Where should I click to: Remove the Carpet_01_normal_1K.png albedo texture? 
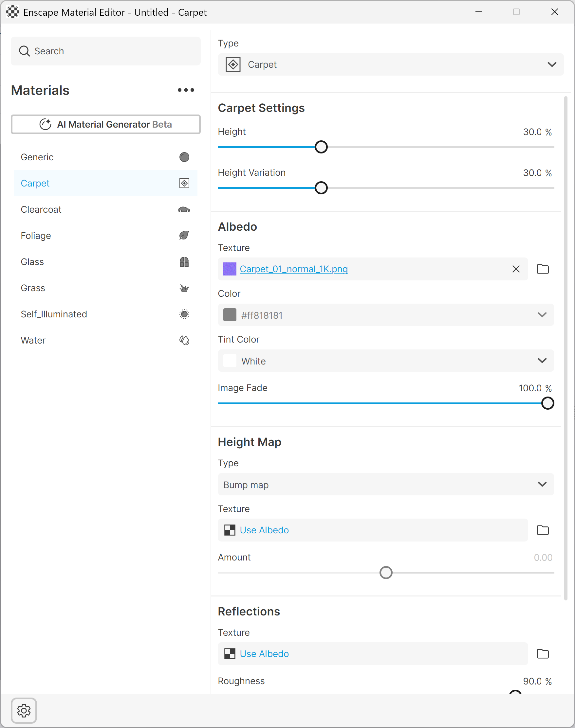pyautogui.click(x=516, y=269)
